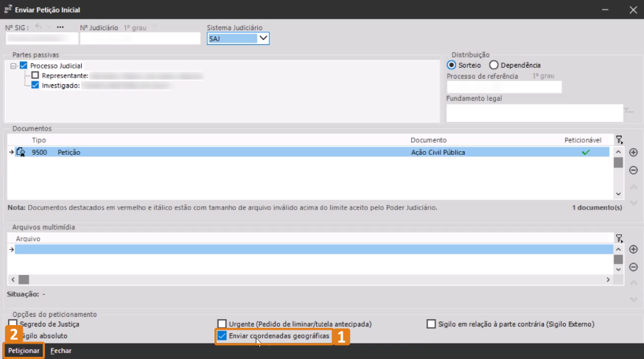Screen dimensions: 644x359
Task: Click the petition document icon in row 9500
Action: coord(21,153)
